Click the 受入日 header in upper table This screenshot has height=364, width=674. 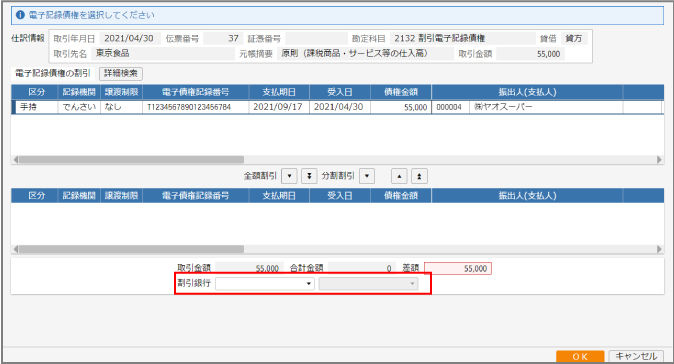[x=340, y=92]
